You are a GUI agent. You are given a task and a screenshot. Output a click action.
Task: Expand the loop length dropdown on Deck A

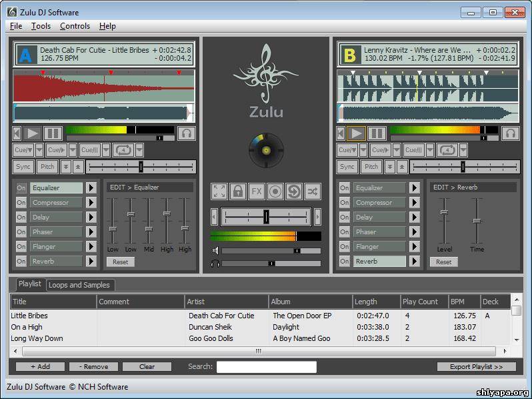[139, 150]
